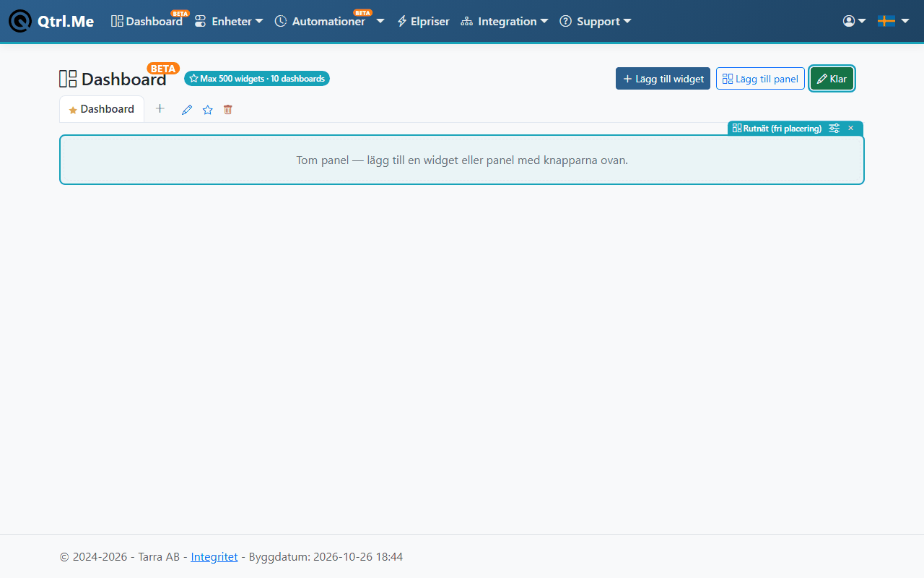Viewport: 924px width, 578px height.
Task: Click the Max 500 widgets · 10 dashboards badge
Action: point(257,78)
